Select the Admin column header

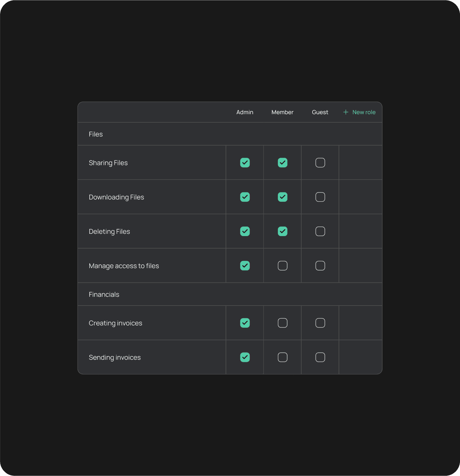(x=245, y=112)
